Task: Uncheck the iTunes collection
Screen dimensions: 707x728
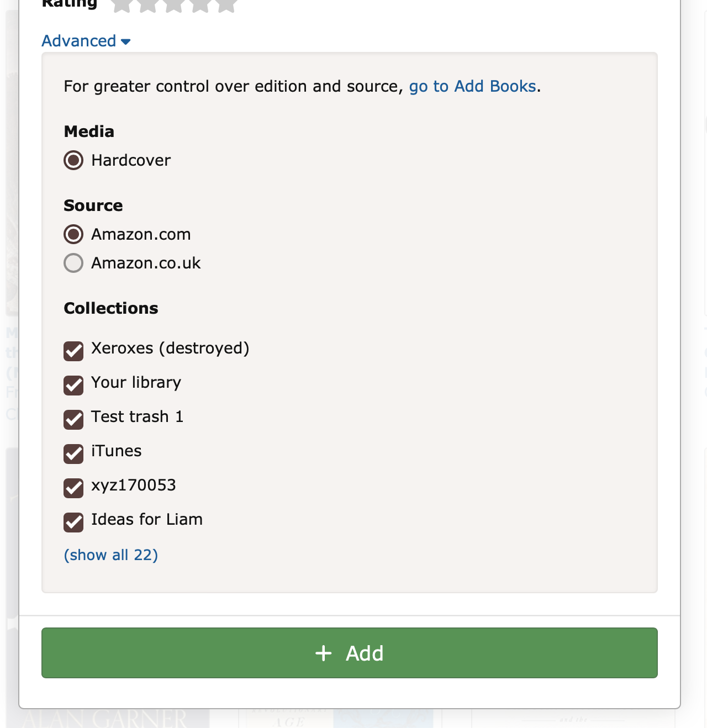Action: (73, 454)
